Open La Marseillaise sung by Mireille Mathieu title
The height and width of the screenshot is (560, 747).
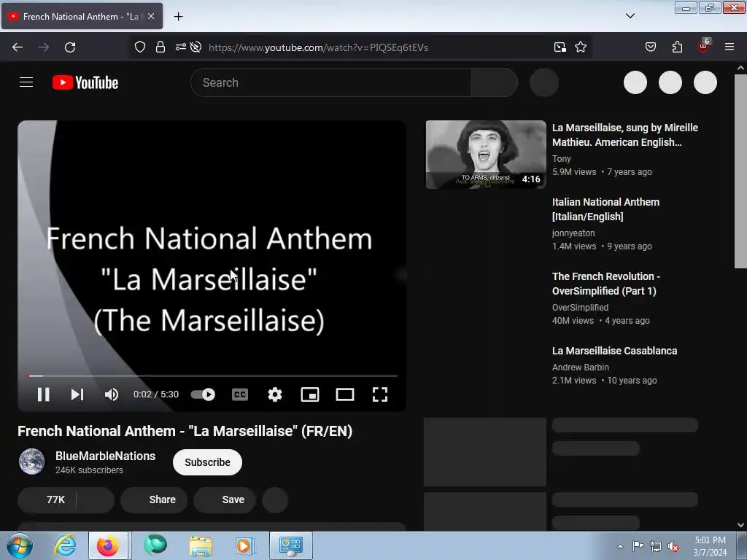(625, 135)
